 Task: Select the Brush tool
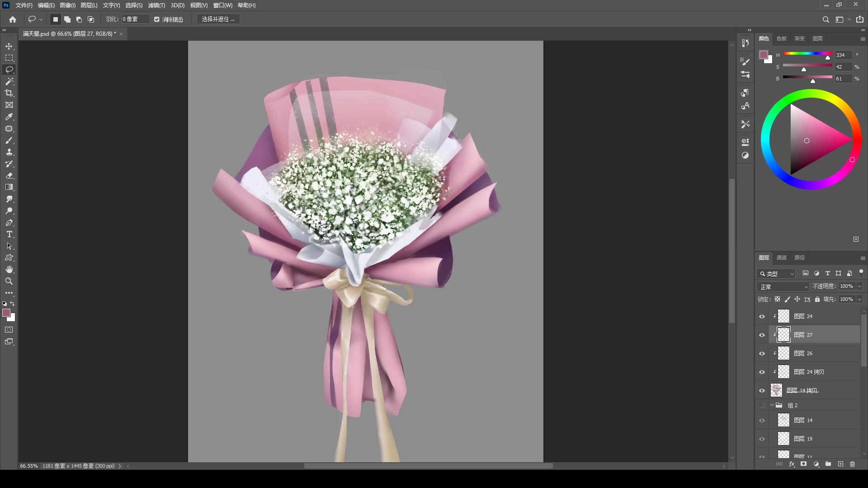click(x=9, y=141)
